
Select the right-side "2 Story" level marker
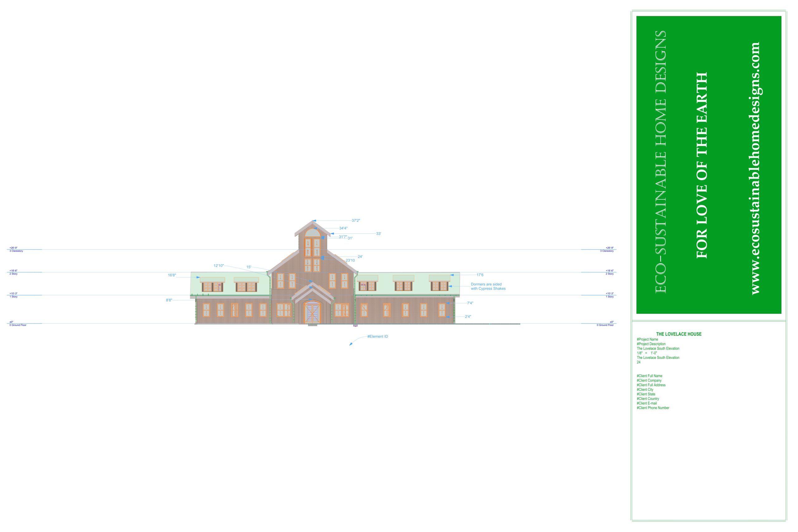coord(610,274)
